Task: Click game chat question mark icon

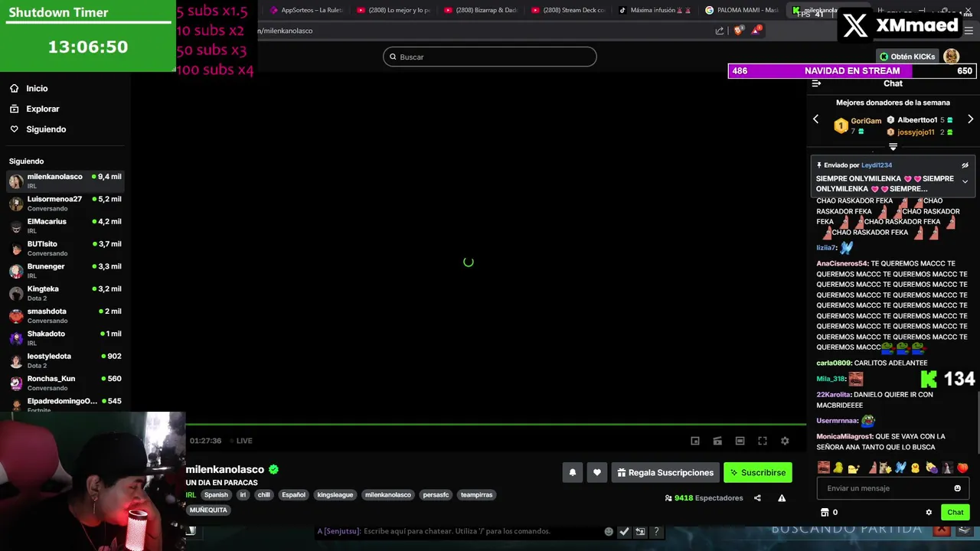Action: click(x=656, y=531)
